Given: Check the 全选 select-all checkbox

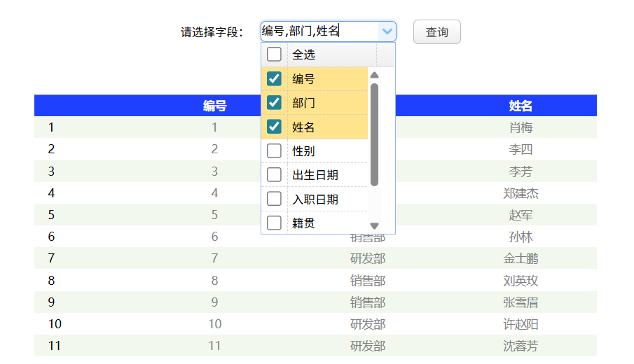Looking at the screenshot, I should (x=274, y=54).
